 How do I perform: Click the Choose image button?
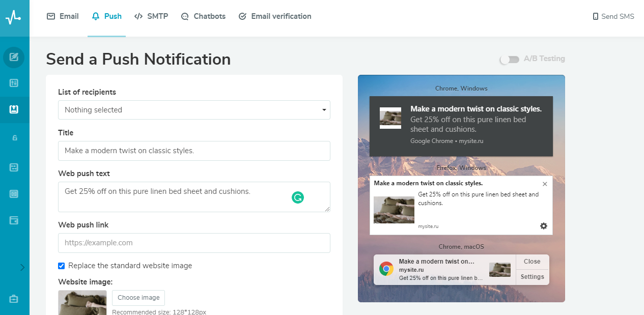click(138, 298)
